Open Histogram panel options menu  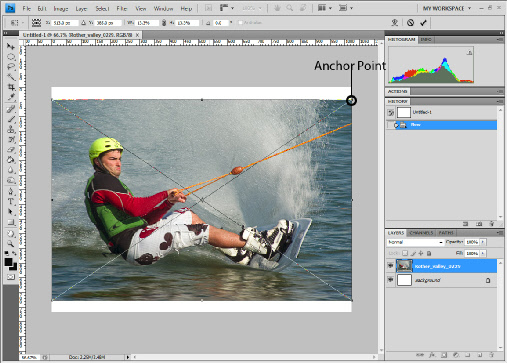pyautogui.click(x=500, y=39)
